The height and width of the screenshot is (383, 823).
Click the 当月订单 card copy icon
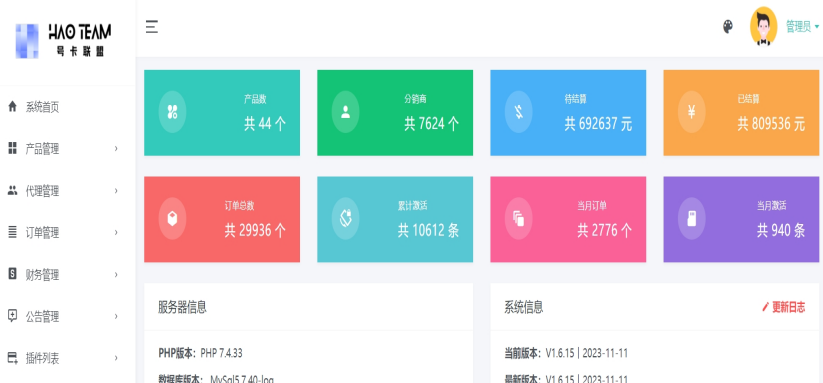[x=519, y=218]
